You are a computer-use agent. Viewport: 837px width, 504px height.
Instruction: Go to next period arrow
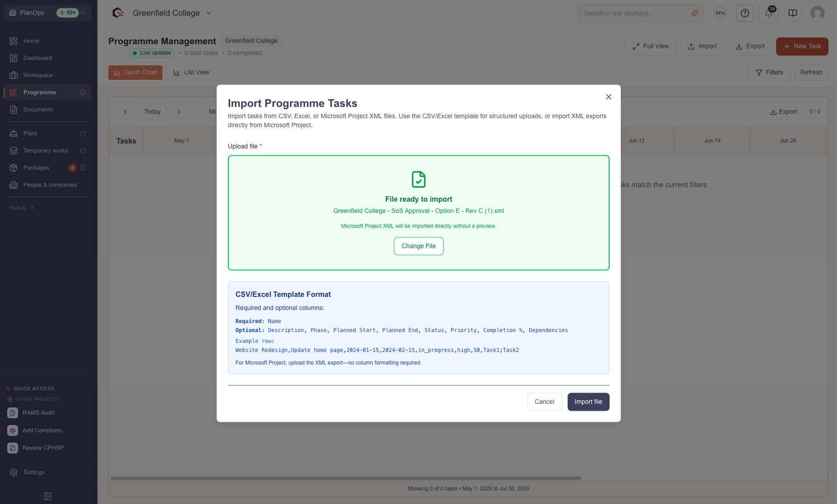(179, 112)
